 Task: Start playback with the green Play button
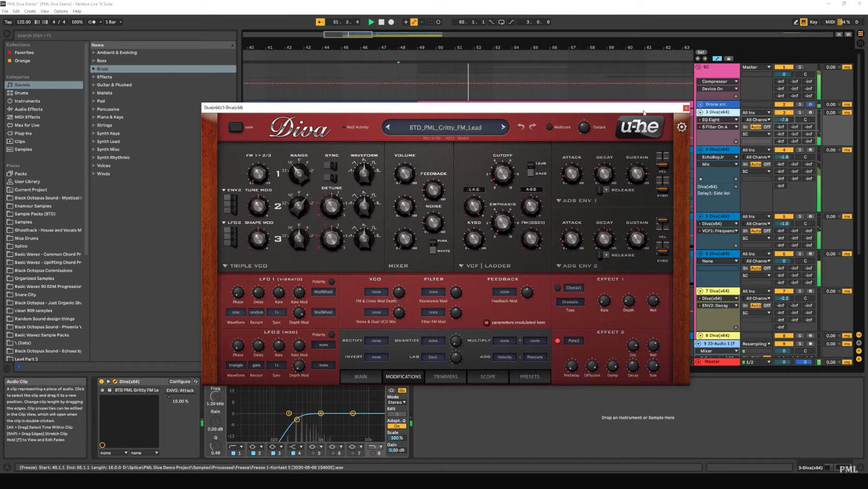tap(371, 22)
